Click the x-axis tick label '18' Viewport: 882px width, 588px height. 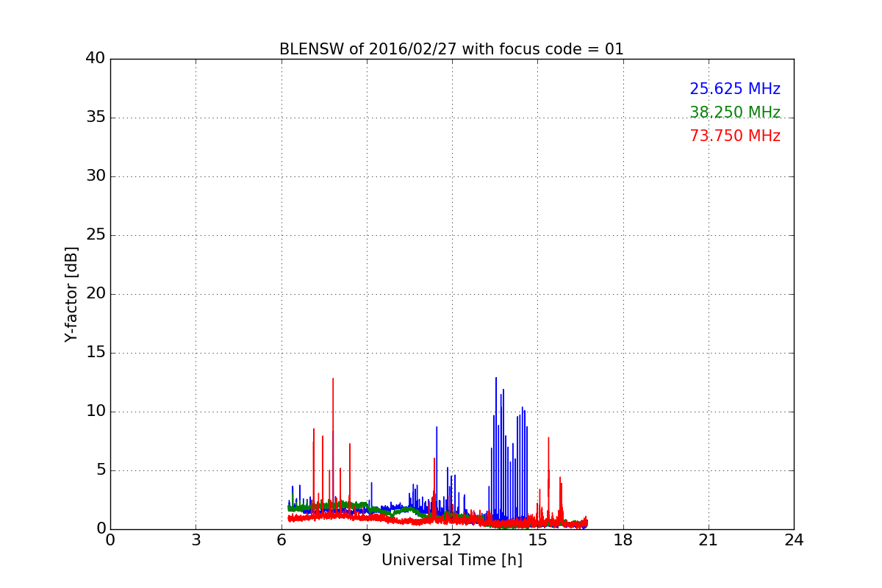[x=623, y=540]
